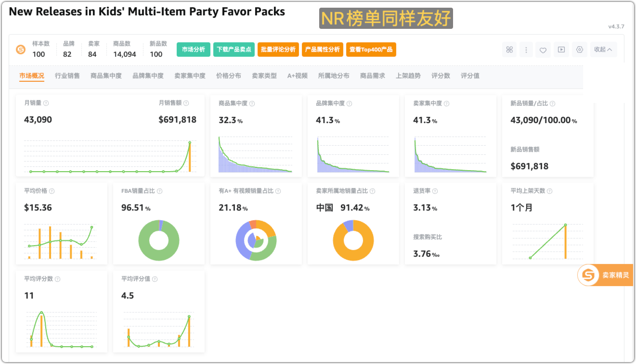
Task: Click the 产品属性分析 button
Action: (x=323, y=50)
